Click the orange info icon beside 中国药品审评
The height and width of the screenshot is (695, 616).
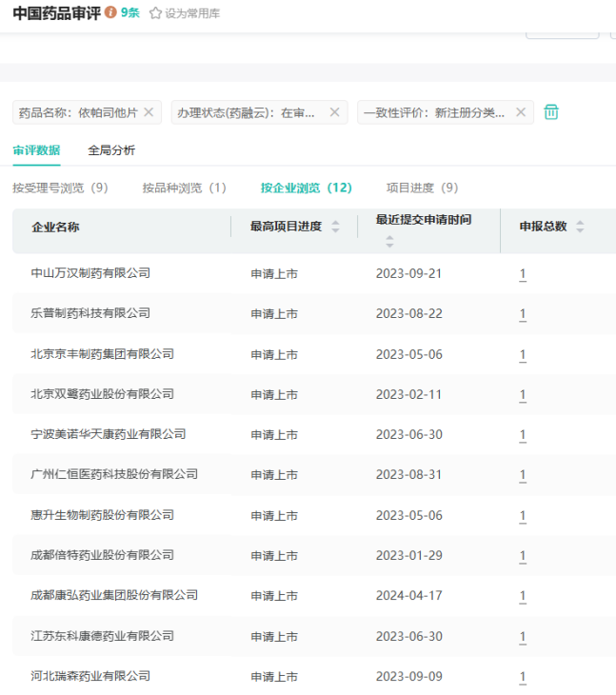point(110,12)
